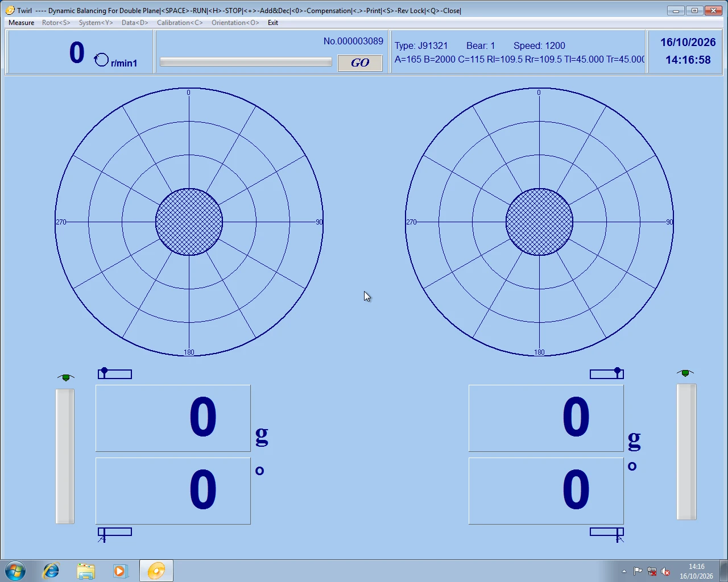Click the left plane green indicator icon
Viewport: 728px width, 582px height.
(66, 377)
